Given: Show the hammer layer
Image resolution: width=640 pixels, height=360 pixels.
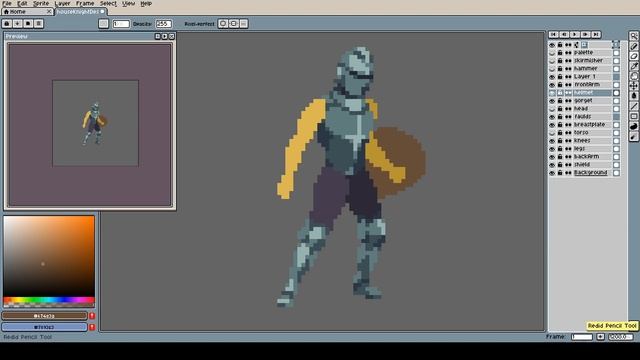Looking at the screenshot, I should (x=552, y=69).
